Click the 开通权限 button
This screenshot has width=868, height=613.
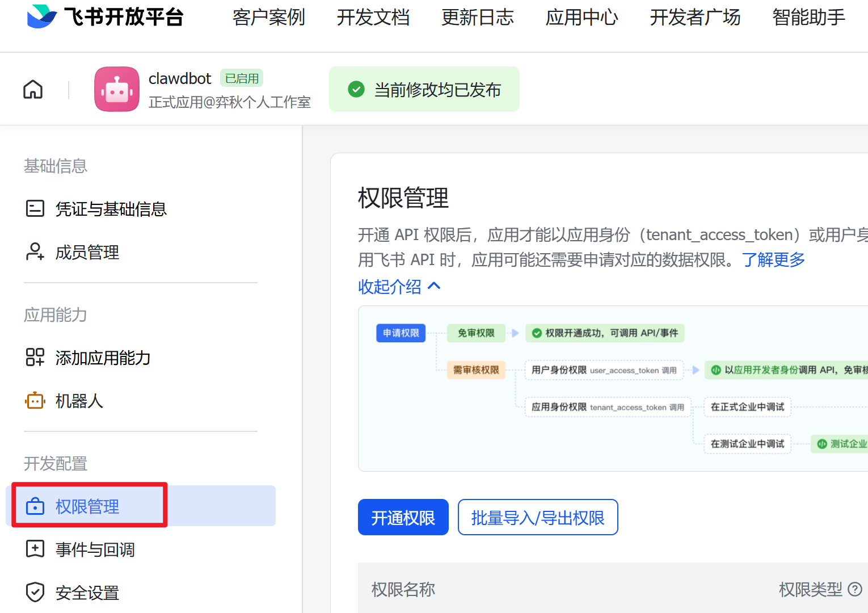(403, 517)
